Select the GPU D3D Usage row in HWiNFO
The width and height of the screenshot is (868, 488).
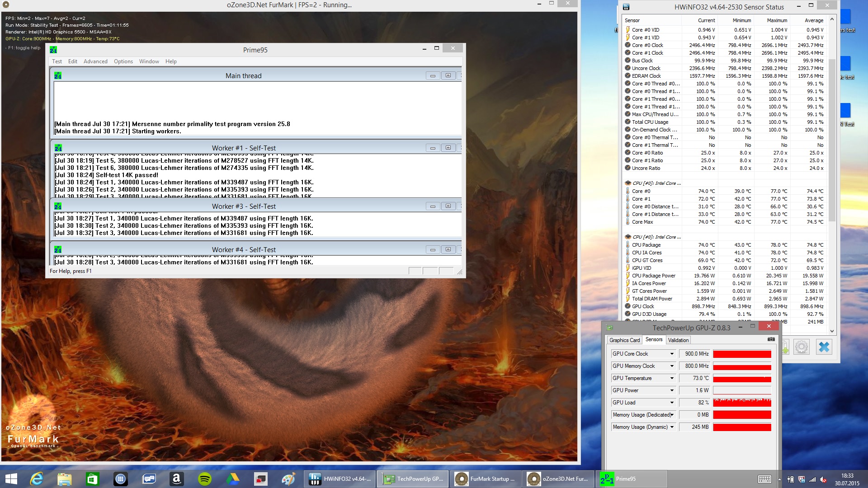724,314
